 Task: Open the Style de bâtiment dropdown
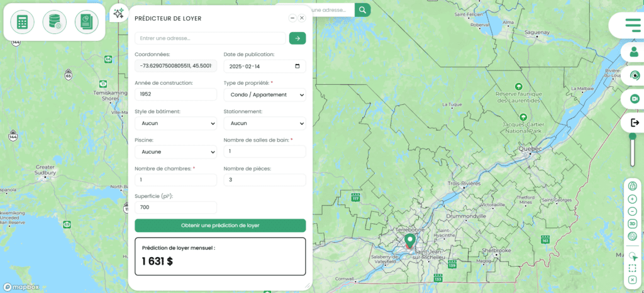175,123
